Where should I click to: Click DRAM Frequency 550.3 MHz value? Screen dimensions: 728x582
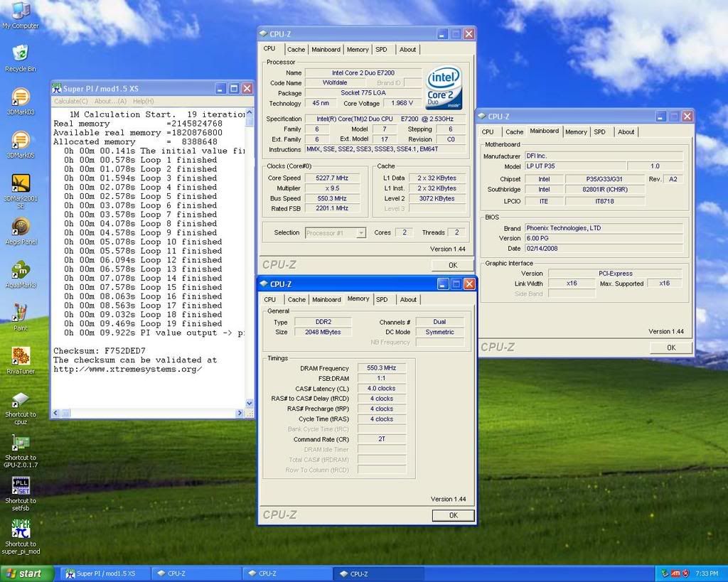381,368
